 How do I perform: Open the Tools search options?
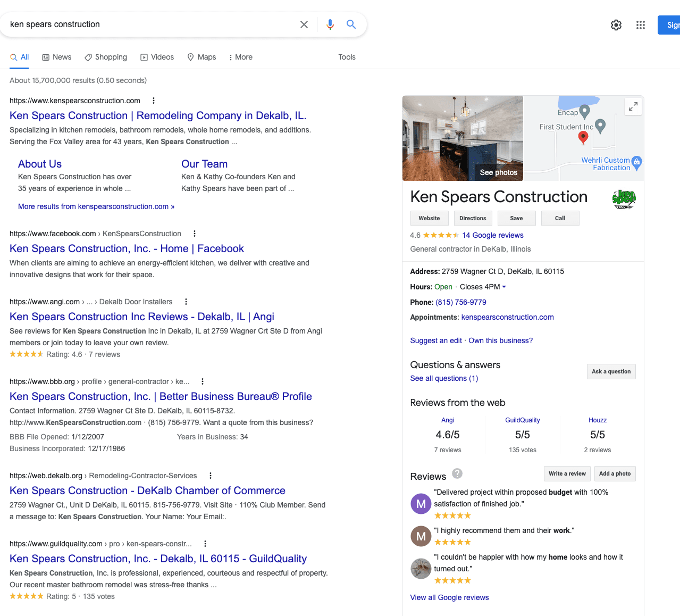click(347, 57)
